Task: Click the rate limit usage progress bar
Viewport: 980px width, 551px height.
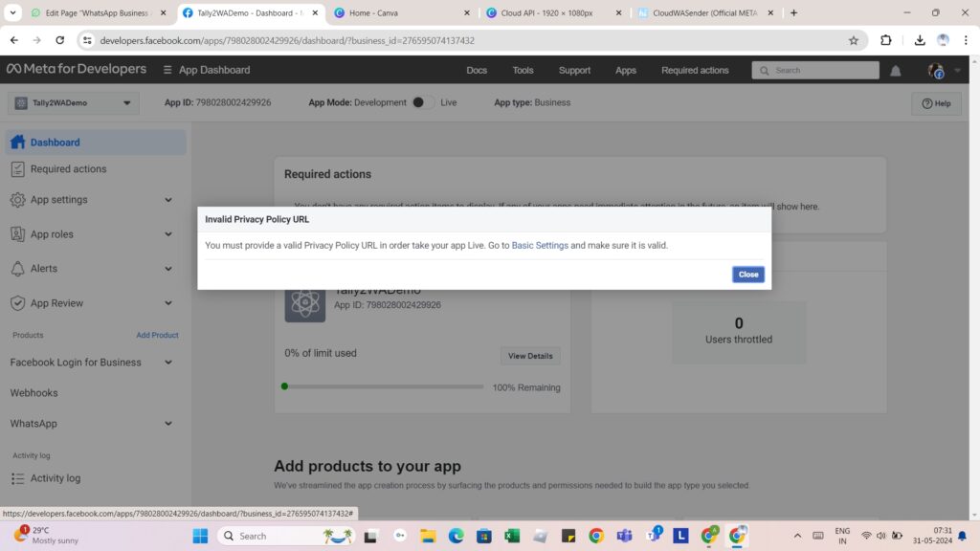Action: click(382, 386)
